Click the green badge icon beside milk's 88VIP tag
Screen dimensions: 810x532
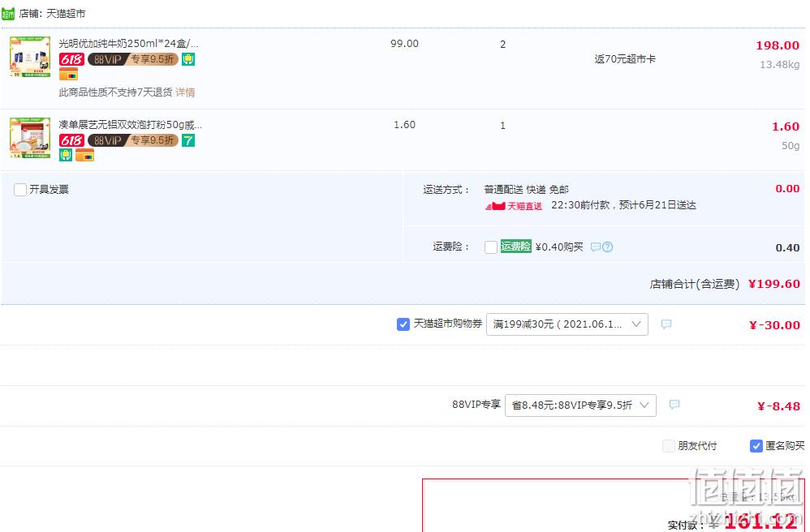tap(188, 59)
